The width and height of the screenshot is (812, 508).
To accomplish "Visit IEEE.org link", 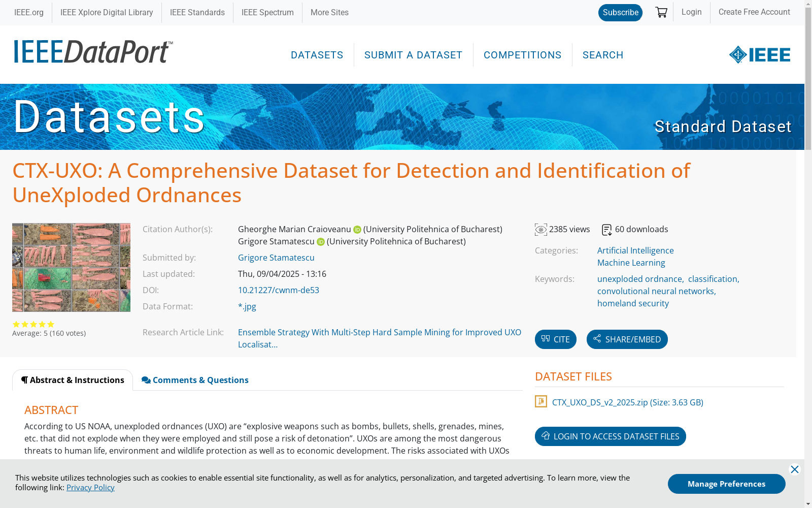I will pyautogui.click(x=29, y=13).
